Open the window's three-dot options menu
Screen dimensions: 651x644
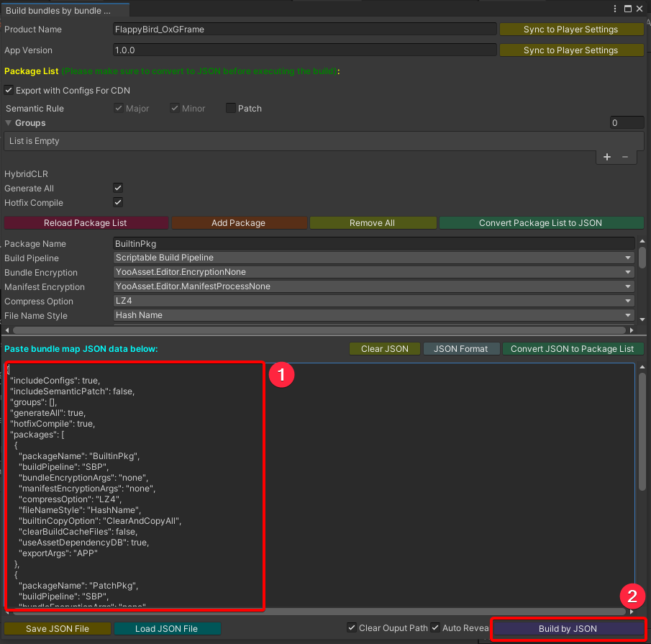point(615,9)
